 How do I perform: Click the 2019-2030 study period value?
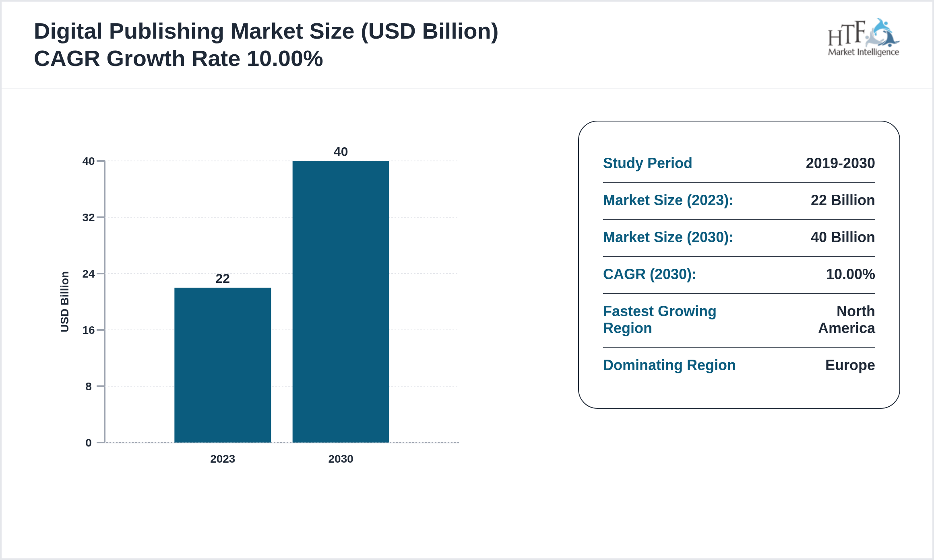pyautogui.click(x=840, y=163)
